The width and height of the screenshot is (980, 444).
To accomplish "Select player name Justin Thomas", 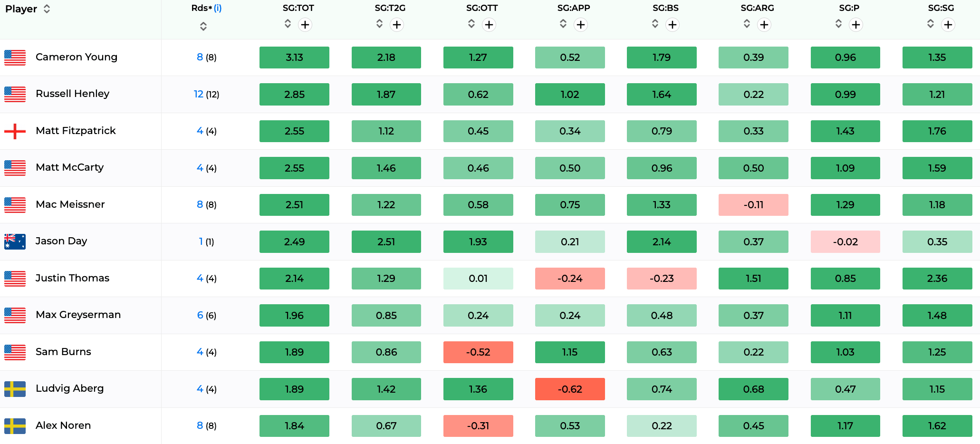I will tap(72, 278).
